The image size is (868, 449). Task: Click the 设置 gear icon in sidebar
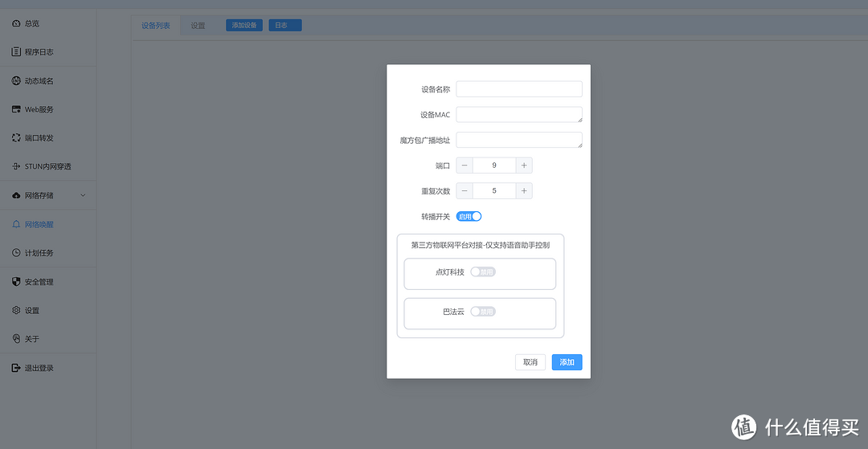[x=16, y=310]
